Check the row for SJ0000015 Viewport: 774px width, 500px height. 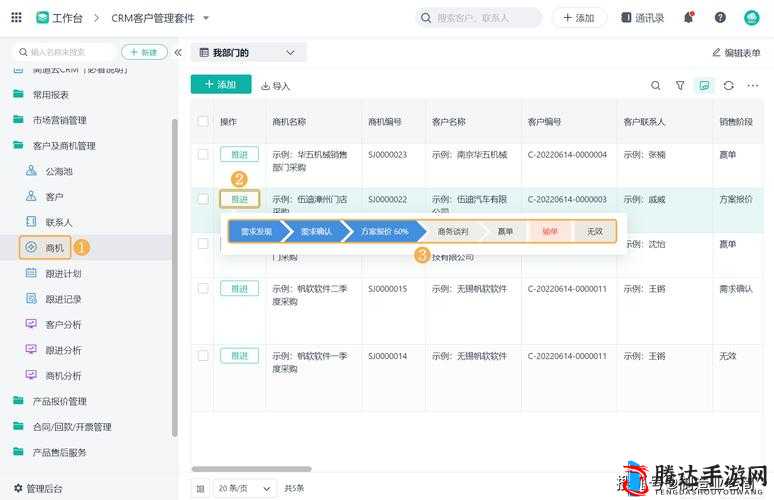point(203,288)
